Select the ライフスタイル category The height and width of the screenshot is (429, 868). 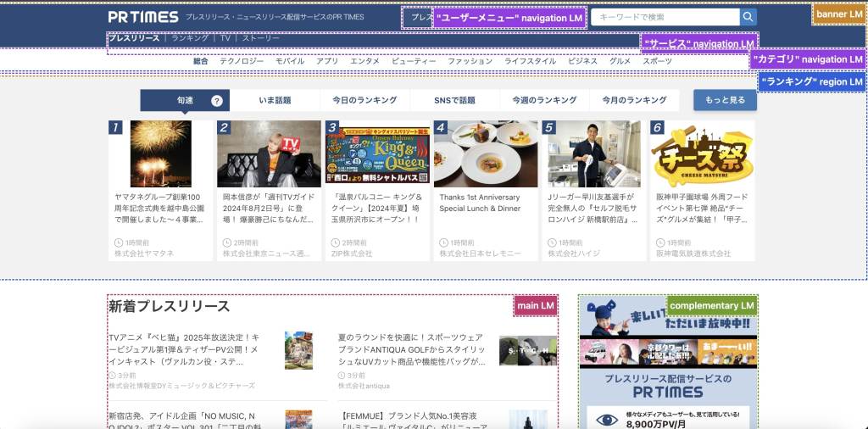click(x=530, y=61)
